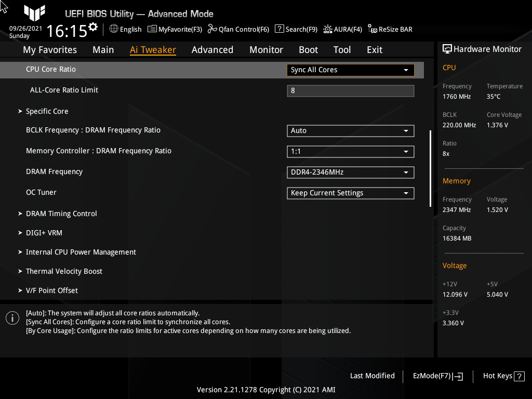Screen dimensions: 532x399
Task: Click the Search question-mark icon
Action: (279, 29)
